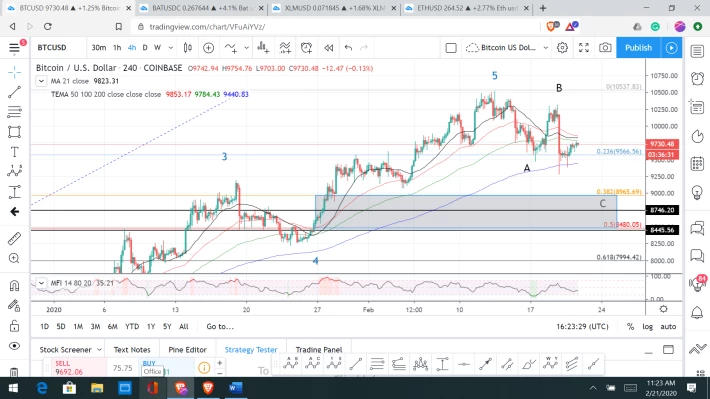Select the YTD date range
The height and width of the screenshot is (399, 710).
[132, 327]
